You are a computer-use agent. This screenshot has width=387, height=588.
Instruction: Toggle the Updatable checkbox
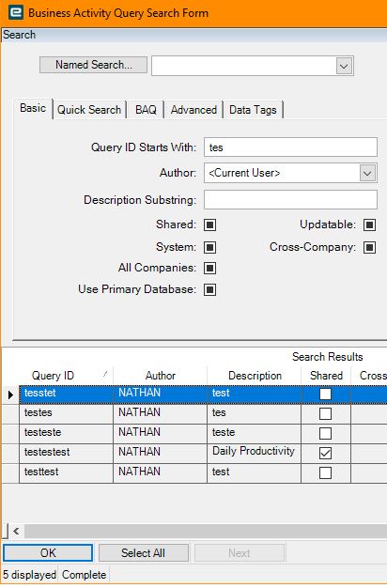369,225
